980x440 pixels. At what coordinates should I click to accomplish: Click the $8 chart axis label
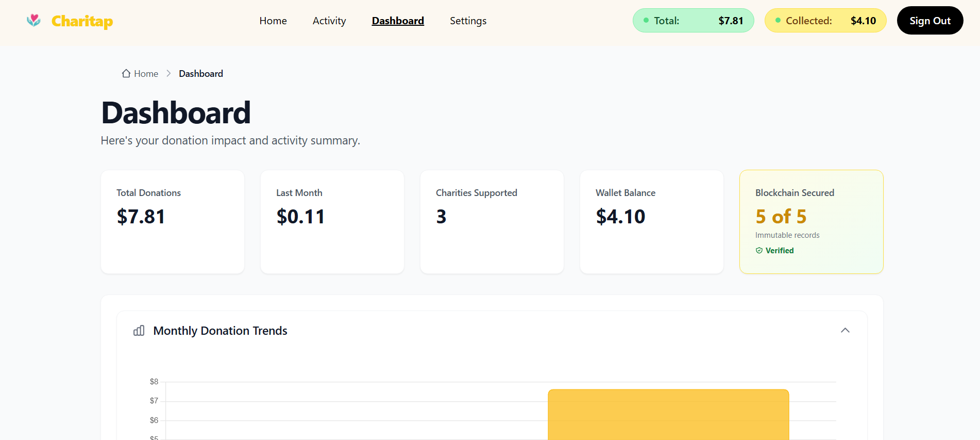click(x=154, y=382)
